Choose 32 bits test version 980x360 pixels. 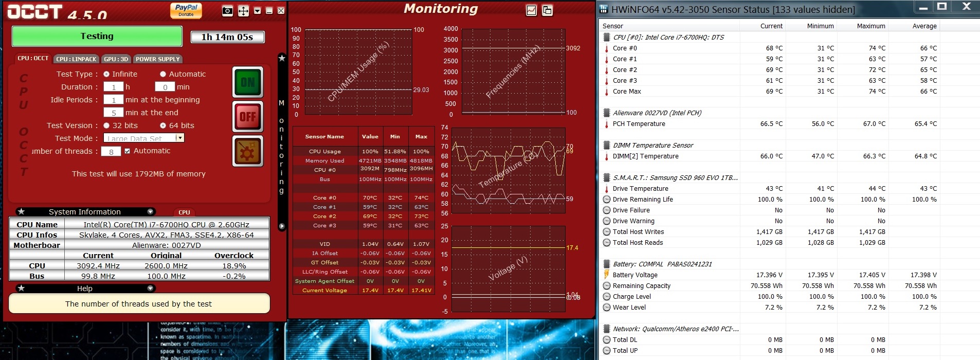pyautogui.click(x=106, y=125)
